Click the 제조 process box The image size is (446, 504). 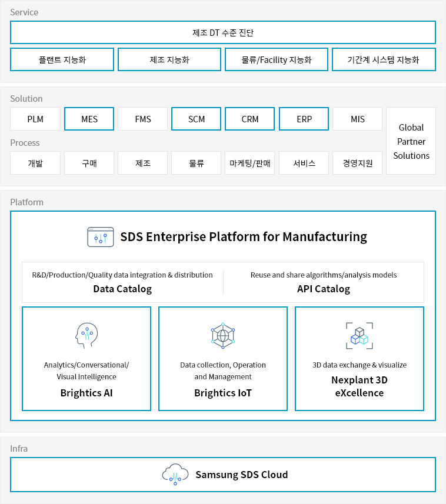pos(143,163)
